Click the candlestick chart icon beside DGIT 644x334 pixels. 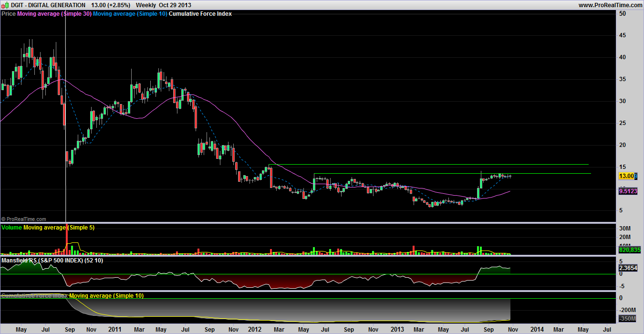(x=5, y=5)
